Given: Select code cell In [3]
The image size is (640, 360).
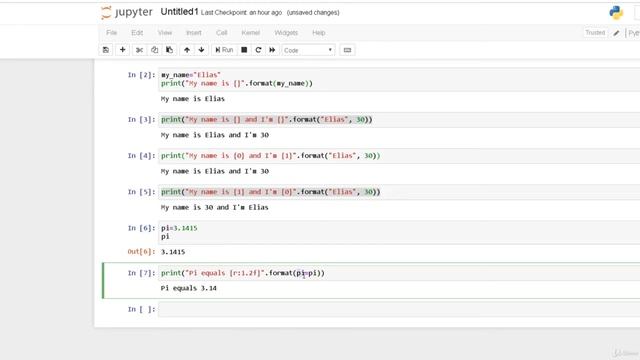Looking at the screenshot, I should [399, 120].
